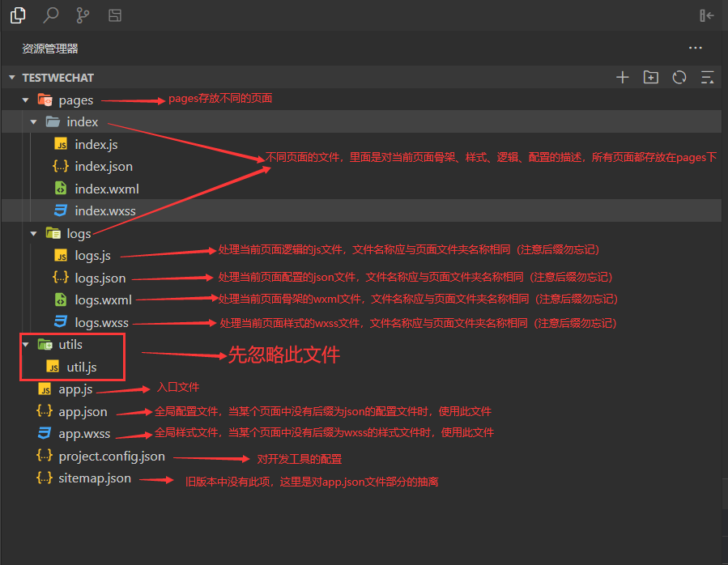Open the Explorer files icon
This screenshot has width=728, height=565.
coord(18,15)
